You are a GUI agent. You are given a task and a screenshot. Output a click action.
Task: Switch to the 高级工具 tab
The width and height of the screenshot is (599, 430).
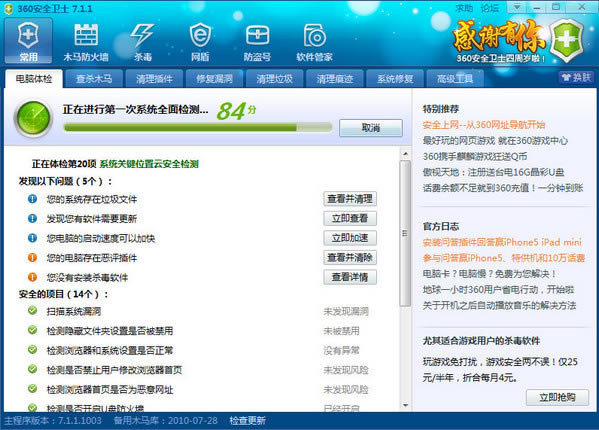[455, 79]
